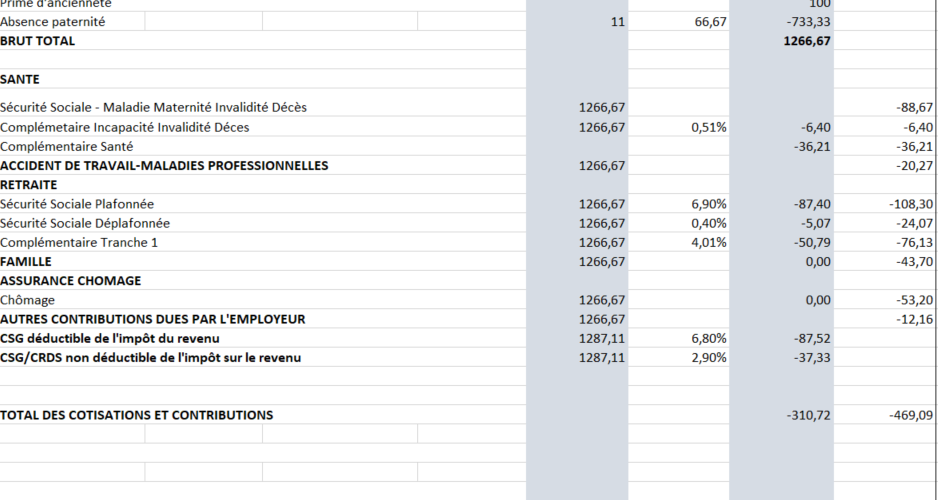Click the 'FAMILLE' heading cell

(x=26, y=261)
